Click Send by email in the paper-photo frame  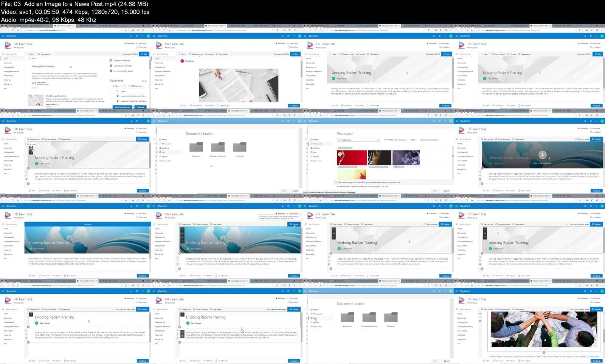coord(195,54)
